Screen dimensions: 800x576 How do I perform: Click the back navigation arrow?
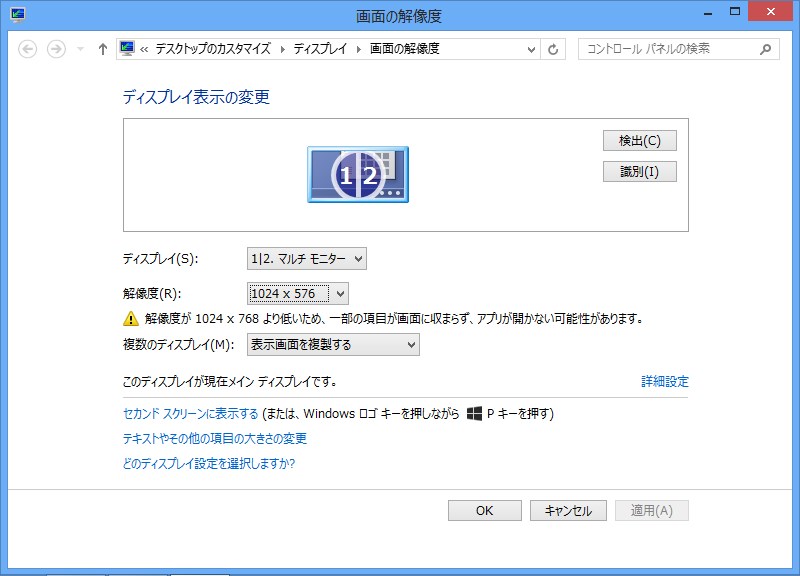[x=28, y=49]
